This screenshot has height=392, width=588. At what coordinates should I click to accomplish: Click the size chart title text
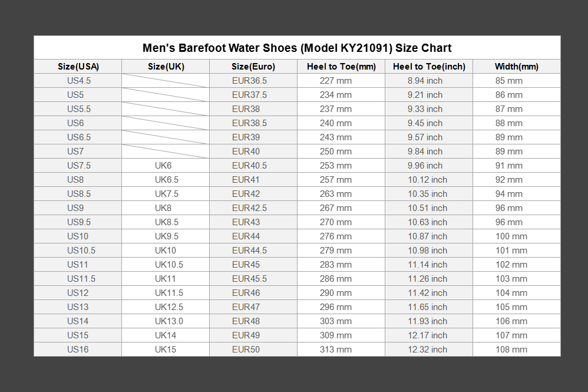[296, 48]
